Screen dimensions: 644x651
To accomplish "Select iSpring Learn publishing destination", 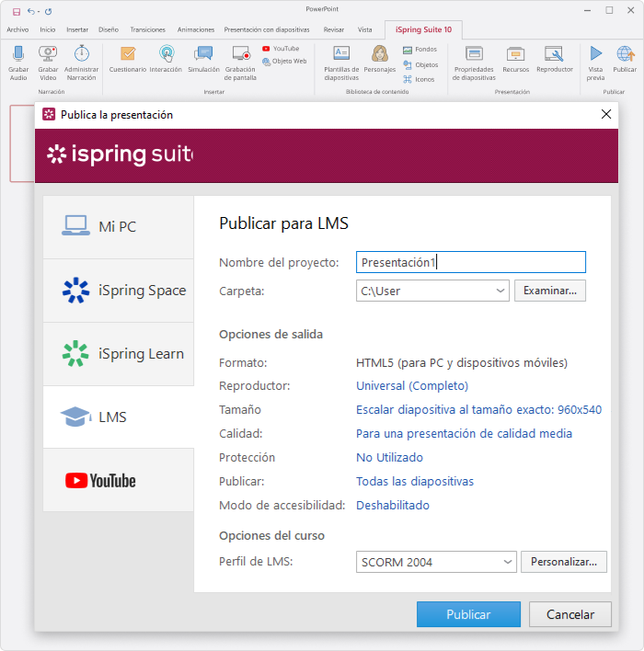I will point(119,354).
